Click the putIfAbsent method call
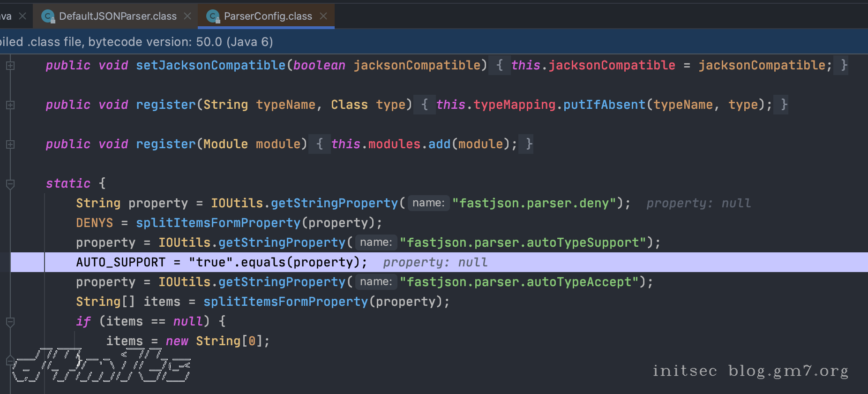Screen dimensions: 868x394 point(604,105)
